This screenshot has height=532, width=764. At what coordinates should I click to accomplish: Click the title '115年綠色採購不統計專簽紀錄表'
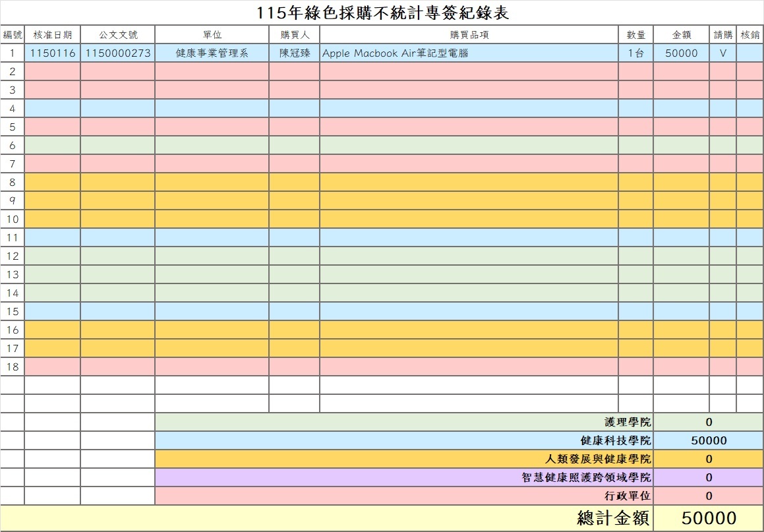(x=382, y=13)
